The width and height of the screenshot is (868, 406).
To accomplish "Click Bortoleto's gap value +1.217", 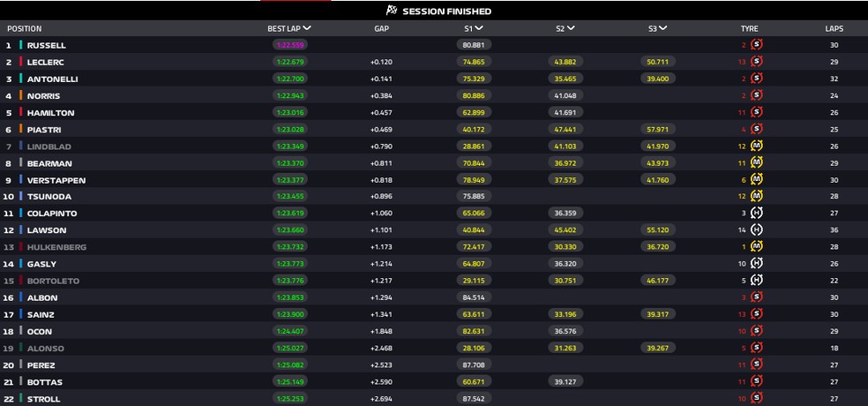I will [381, 281].
